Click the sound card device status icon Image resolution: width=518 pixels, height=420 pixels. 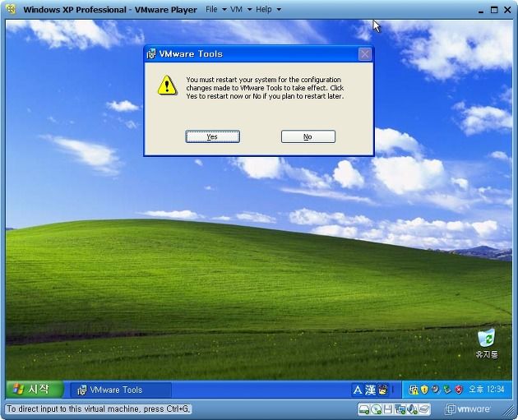click(x=413, y=409)
